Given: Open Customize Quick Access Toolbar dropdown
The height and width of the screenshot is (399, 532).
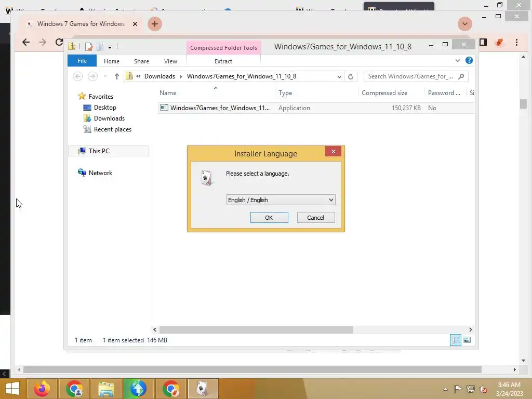Looking at the screenshot, I should point(110,47).
